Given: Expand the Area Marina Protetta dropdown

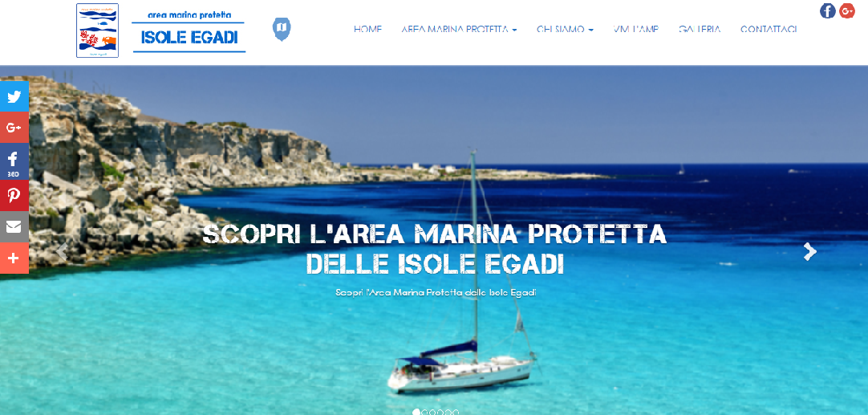Looking at the screenshot, I should tap(459, 30).
